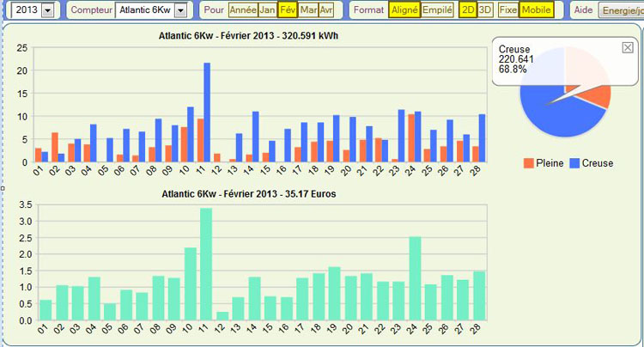This screenshot has height=347, width=644.
Task: Switch to Empilé stacked format
Action: tap(437, 10)
